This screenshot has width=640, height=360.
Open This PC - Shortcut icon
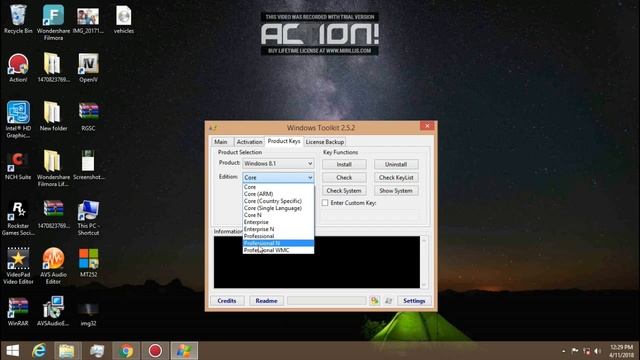click(88, 218)
